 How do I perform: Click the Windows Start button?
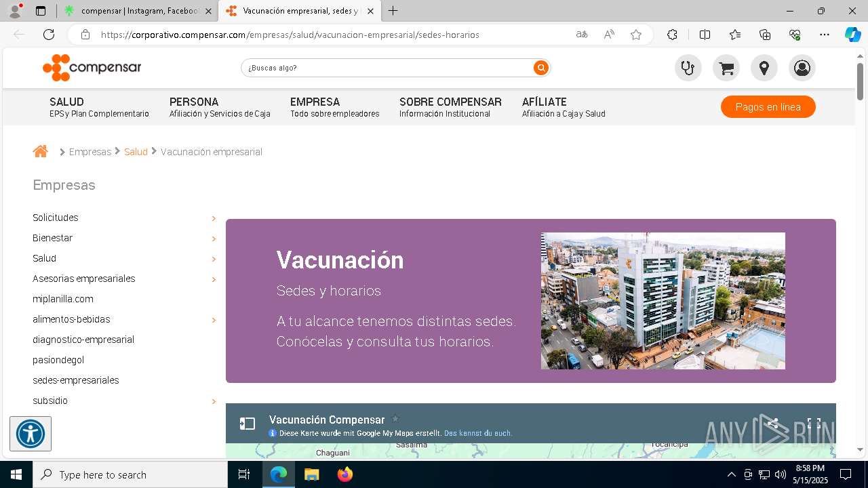pyautogui.click(x=16, y=474)
